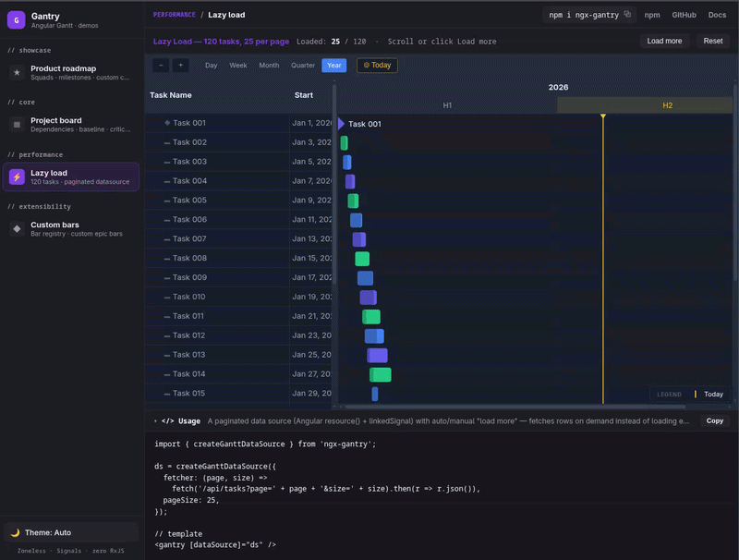Image resolution: width=739 pixels, height=560 pixels.
Task: Click the vertical task list scrollbar
Action: [x=334, y=185]
